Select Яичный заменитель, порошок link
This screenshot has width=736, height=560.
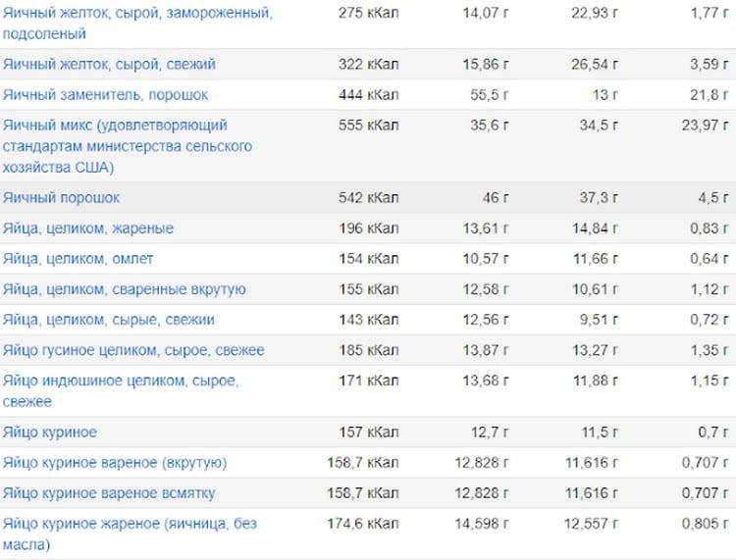point(105,95)
